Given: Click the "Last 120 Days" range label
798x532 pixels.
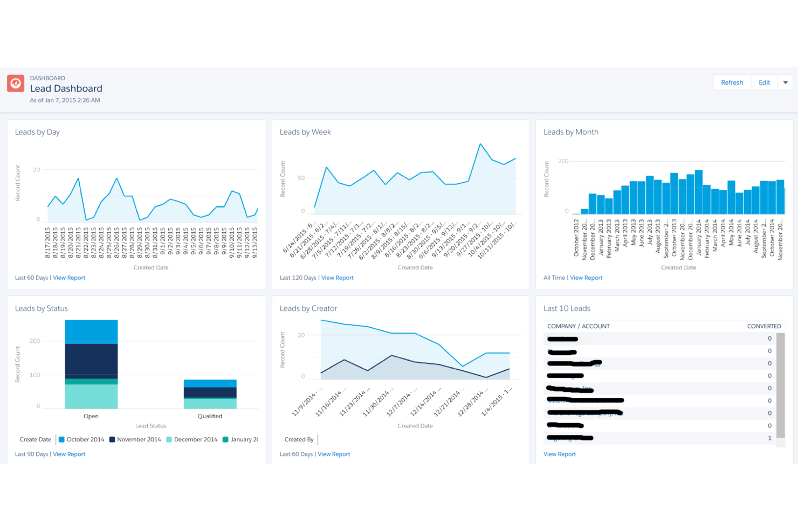Looking at the screenshot, I should (298, 278).
